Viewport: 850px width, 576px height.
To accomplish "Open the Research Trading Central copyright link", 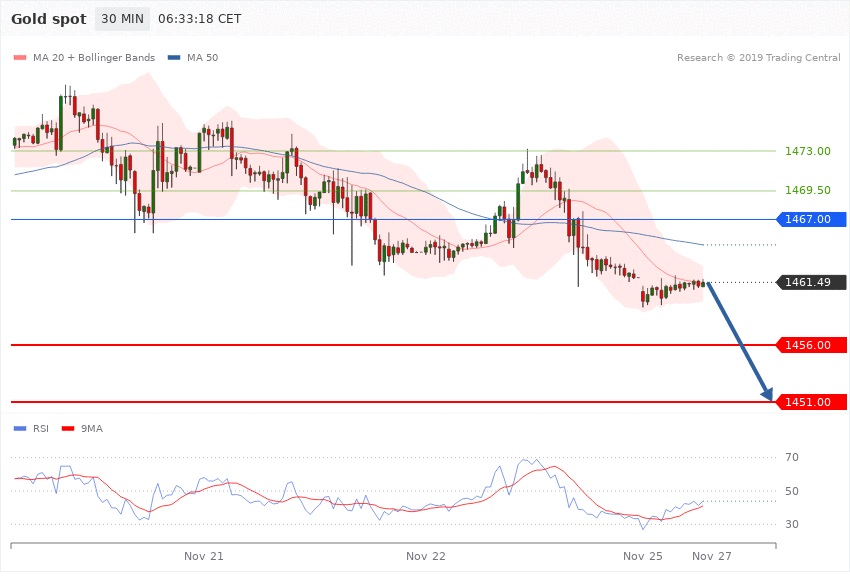I will [x=758, y=58].
